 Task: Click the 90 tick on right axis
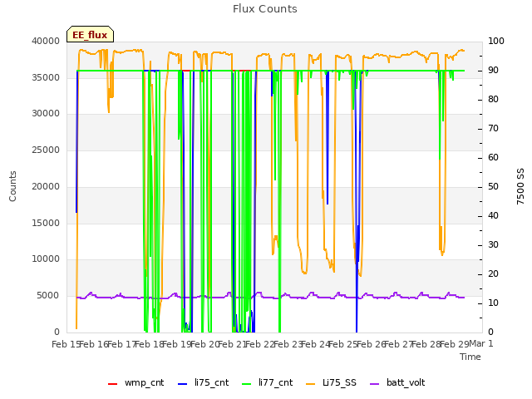point(493,70)
